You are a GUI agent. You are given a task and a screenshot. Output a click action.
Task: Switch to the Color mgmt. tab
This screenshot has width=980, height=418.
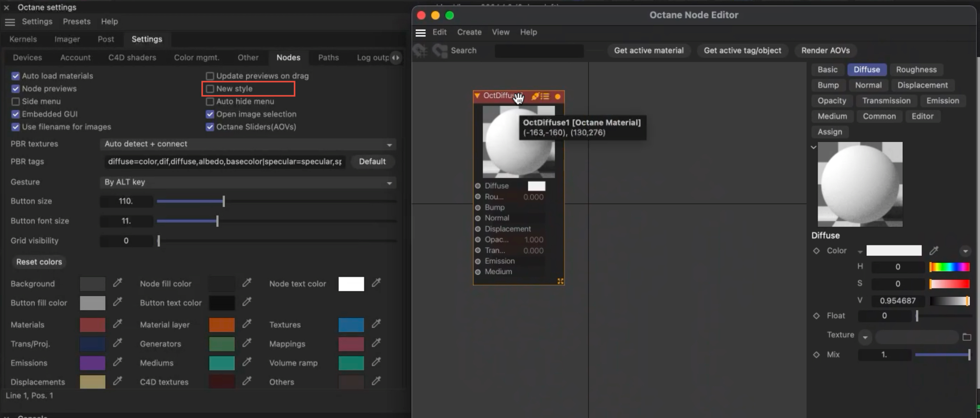pyautogui.click(x=197, y=58)
